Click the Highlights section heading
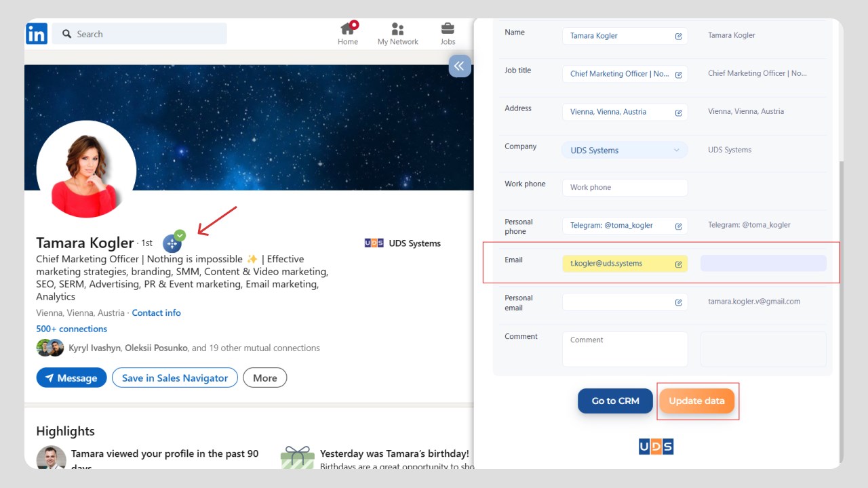 [65, 431]
